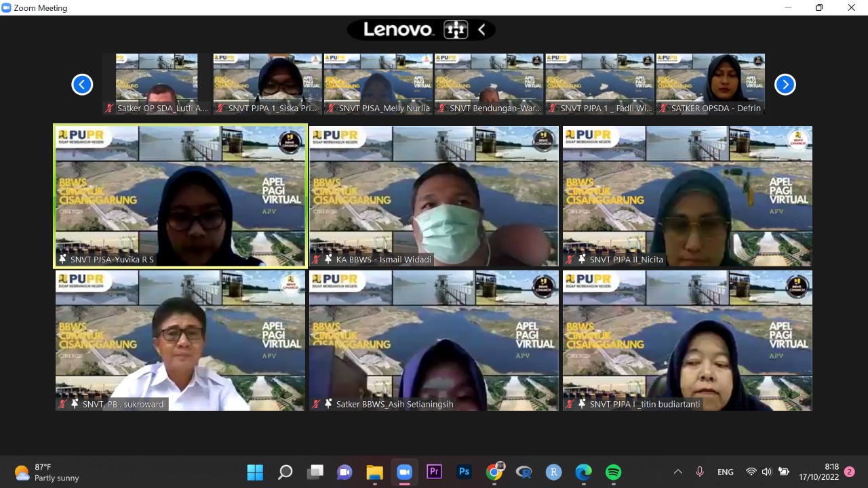Click the pin icon beside SNVT PJSA-Yuvika R S

coord(62,260)
